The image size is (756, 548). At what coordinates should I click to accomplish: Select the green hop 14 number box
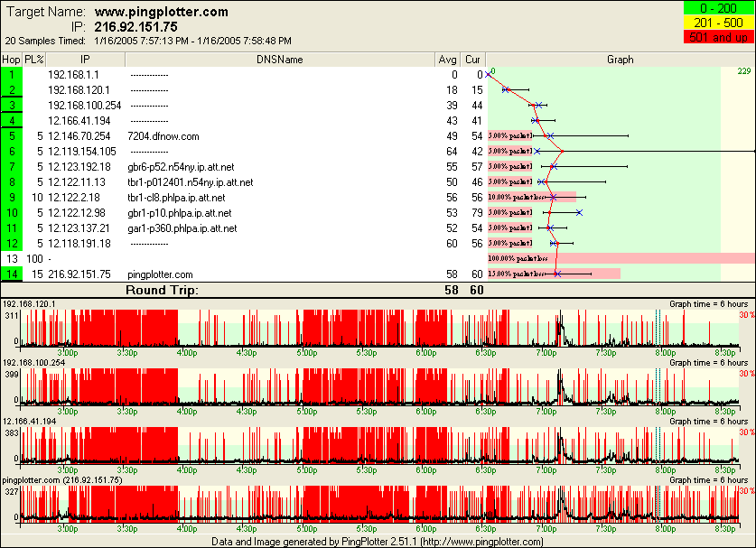(13, 274)
